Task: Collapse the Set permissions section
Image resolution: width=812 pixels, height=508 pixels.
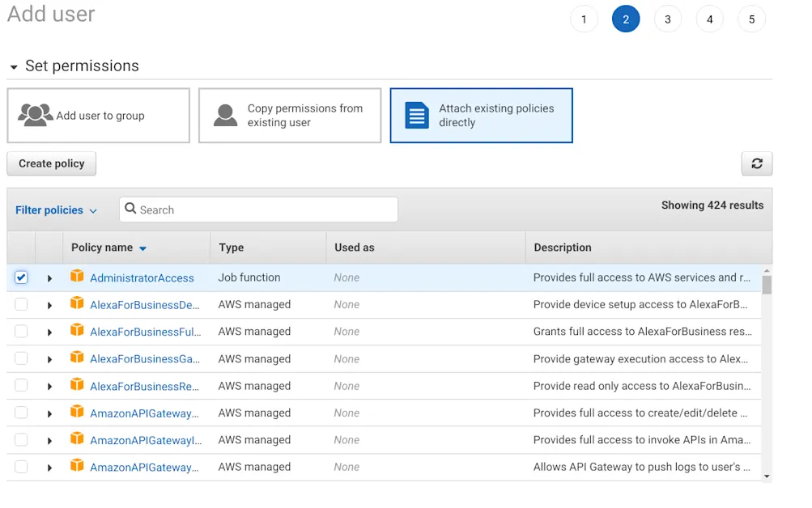Action: tap(14, 67)
